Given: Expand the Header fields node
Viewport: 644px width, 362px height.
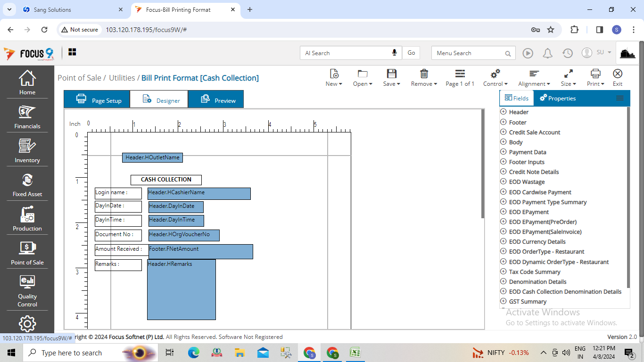Looking at the screenshot, I should (x=503, y=112).
